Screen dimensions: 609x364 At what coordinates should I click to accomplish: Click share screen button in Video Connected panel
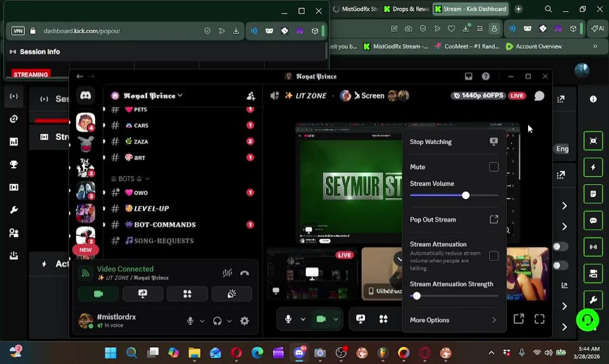pyautogui.click(x=143, y=294)
